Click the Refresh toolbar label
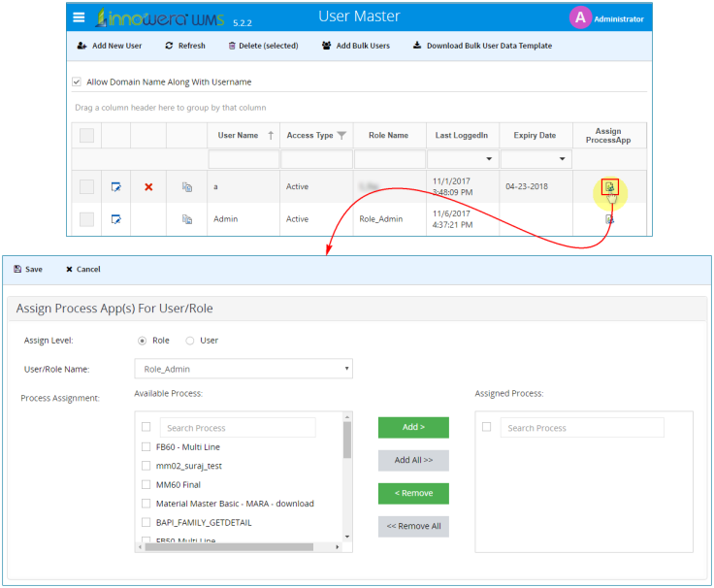This screenshot has height=588, width=714. coord(192,46)
